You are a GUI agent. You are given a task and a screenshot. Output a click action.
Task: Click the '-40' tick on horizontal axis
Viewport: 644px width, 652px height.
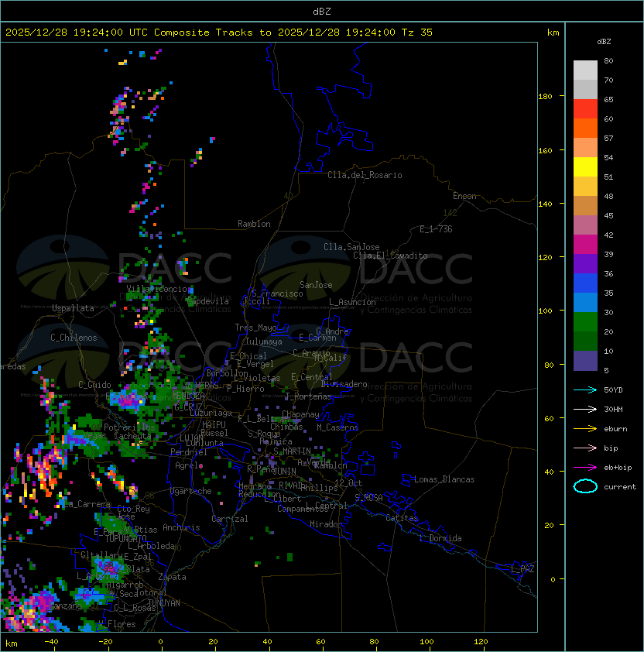tap(51, 642)
